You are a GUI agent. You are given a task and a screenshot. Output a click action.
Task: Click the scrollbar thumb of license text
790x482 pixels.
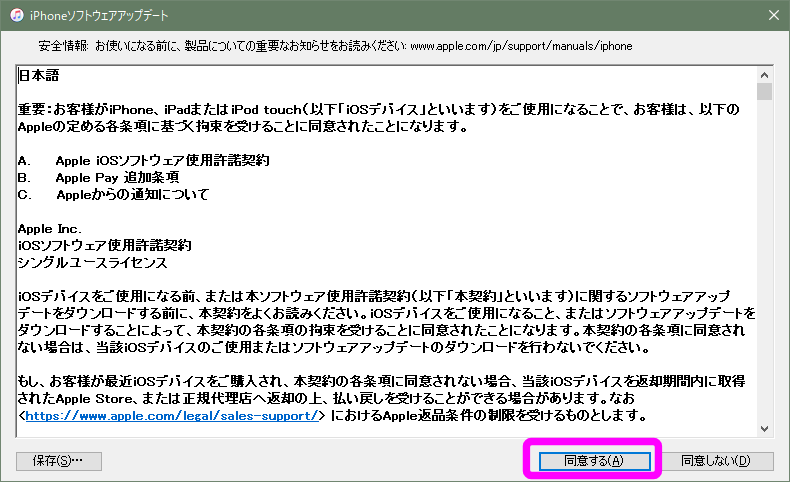[x=764, y=92]
